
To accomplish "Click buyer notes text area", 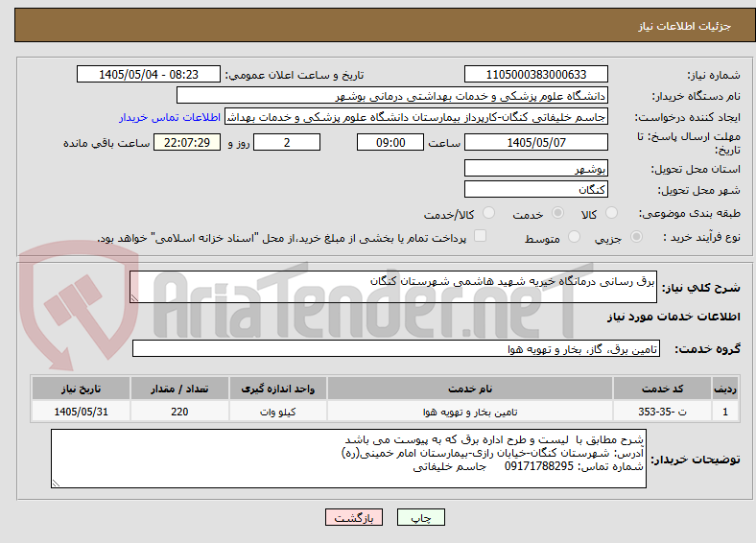I will pos(348,459).
